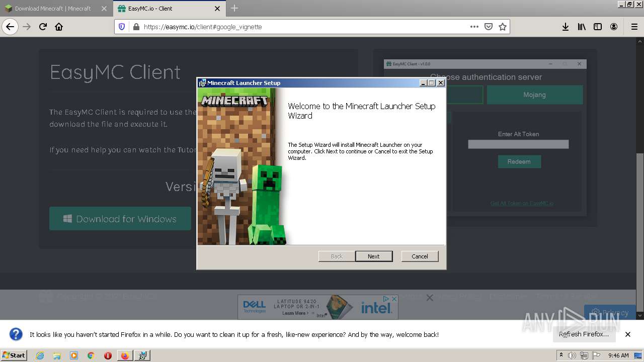Screen dimensions: 644x362
Task: Close the Minecraft Launcher Setup dialog
Action: tap(440, 83)
